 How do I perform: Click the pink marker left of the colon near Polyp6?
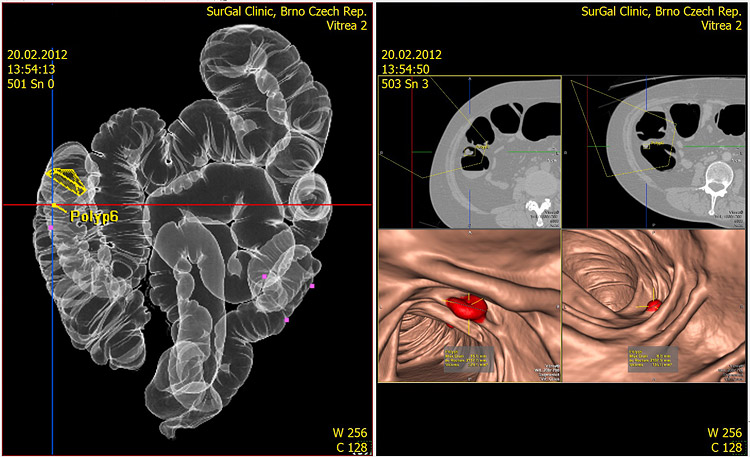[50, 228]
